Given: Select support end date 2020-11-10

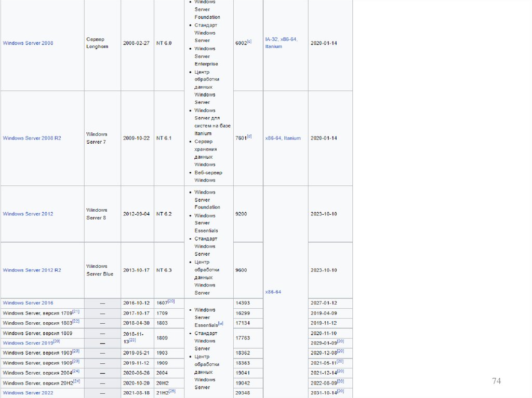Looking at the screenshot, I should 324,333.
